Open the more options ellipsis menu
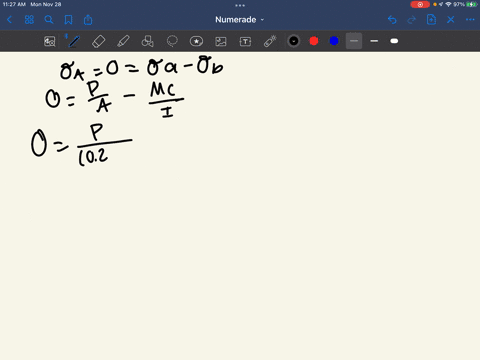Viewport: 480px width, 360px height. 470,20
